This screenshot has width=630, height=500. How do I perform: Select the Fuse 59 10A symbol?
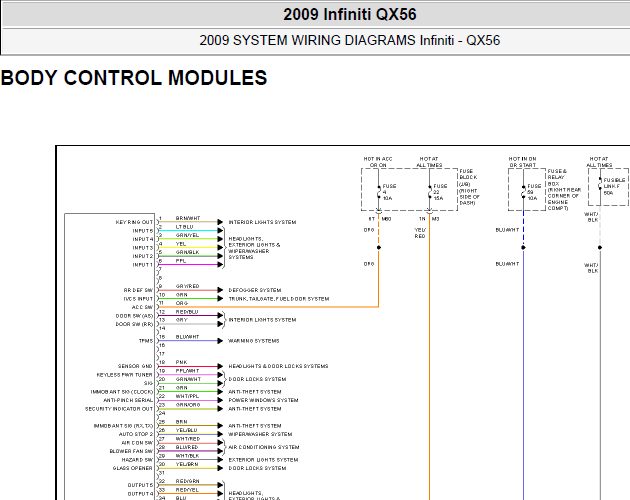pyautogui.click(x=523, y=192)
